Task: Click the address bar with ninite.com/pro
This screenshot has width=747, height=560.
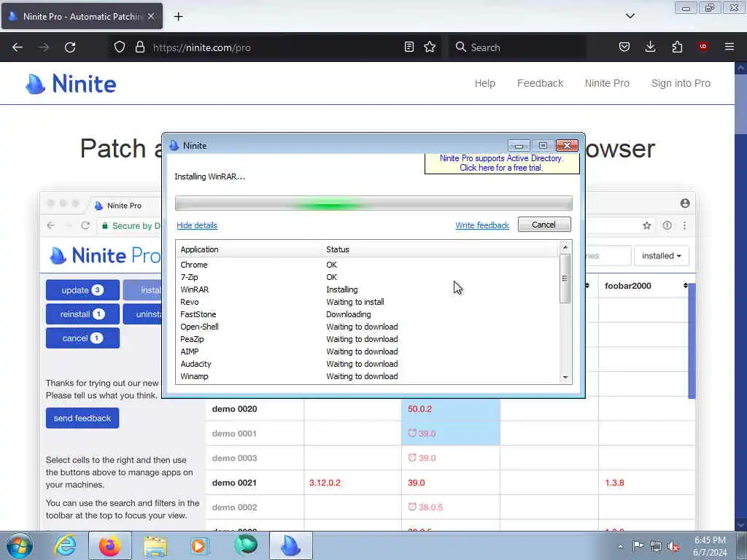Action: tap(276, 47)
